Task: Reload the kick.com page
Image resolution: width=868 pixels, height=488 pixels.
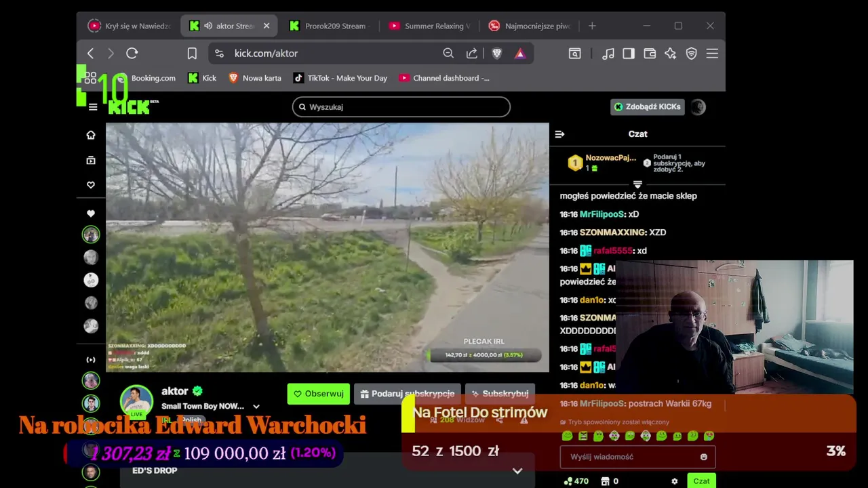Action: pos(132,53)
